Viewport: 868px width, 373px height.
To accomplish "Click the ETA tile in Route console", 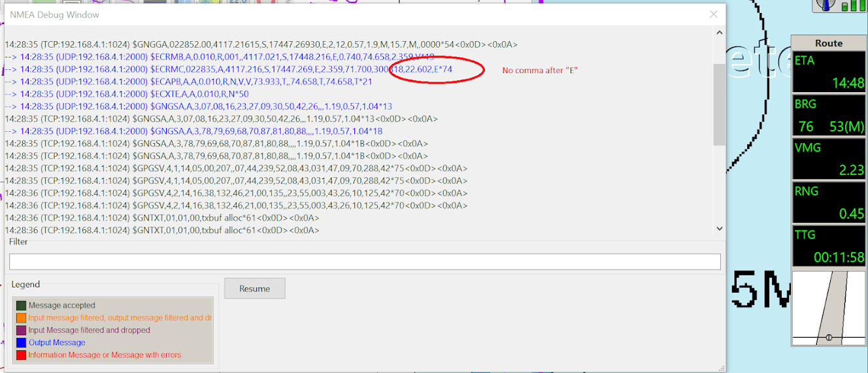I will 828,73.
